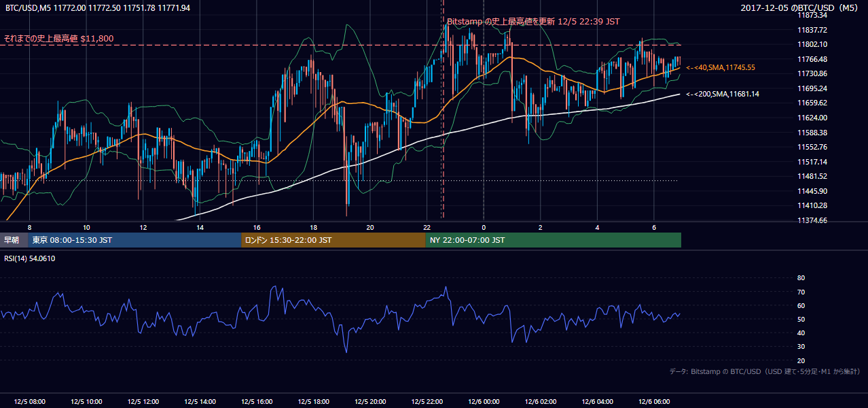Click price axis value 11730.86
This screenshot has height=408, width=868.
(812, 73)
